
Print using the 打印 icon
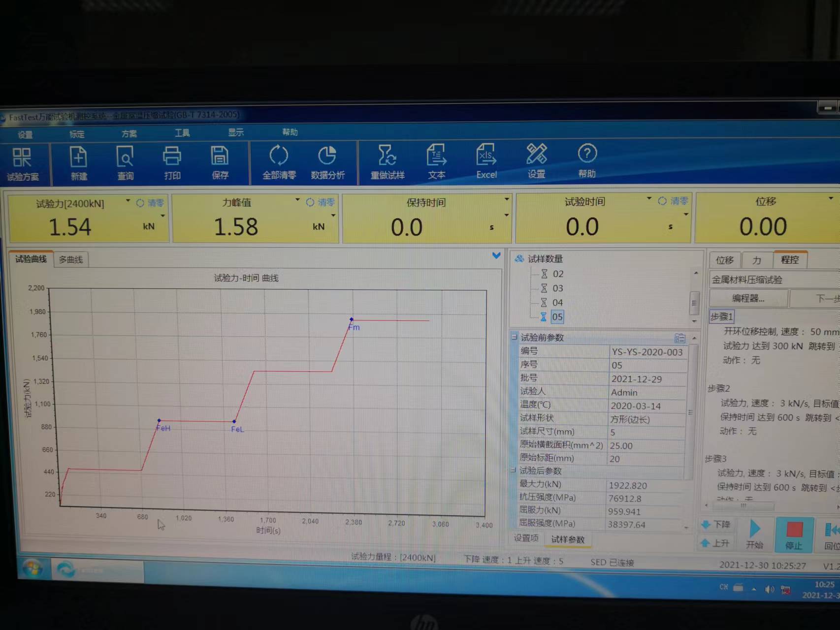(x=172, y=163)
